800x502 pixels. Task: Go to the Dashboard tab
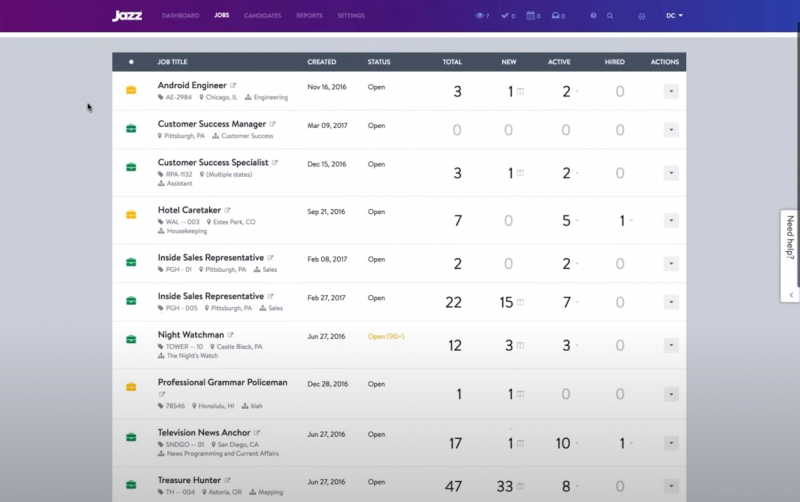click(x=180, y=16)
